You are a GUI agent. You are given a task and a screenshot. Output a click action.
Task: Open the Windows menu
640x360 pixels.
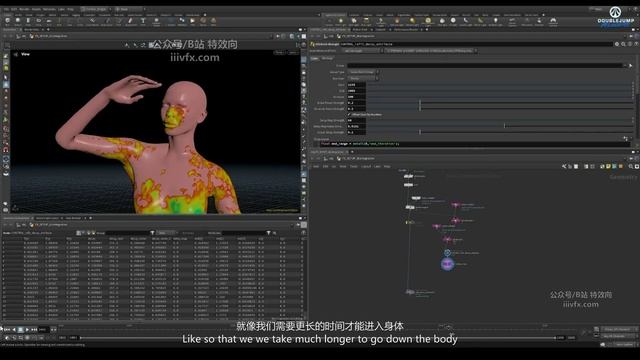point(49,9)
